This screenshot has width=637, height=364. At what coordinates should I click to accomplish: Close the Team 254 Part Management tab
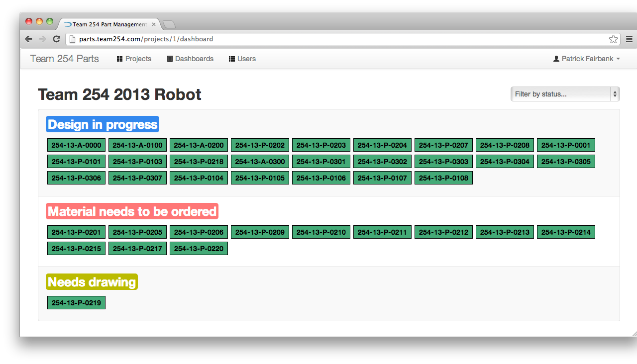154,24
